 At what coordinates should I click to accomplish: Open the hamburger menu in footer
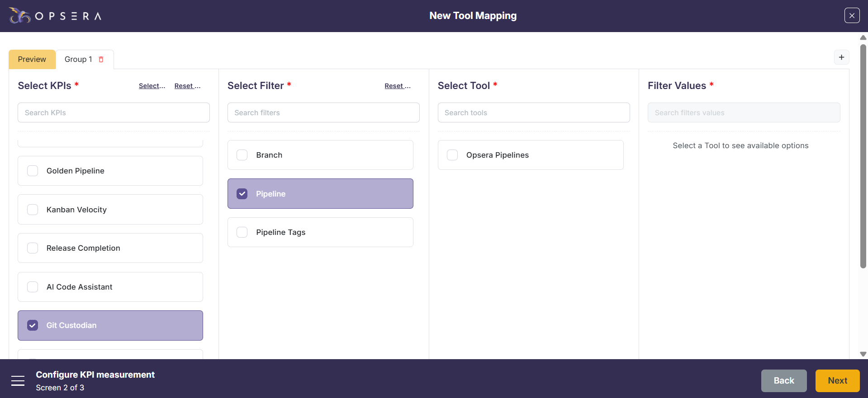pyautogui.click(x=18, y=381)
